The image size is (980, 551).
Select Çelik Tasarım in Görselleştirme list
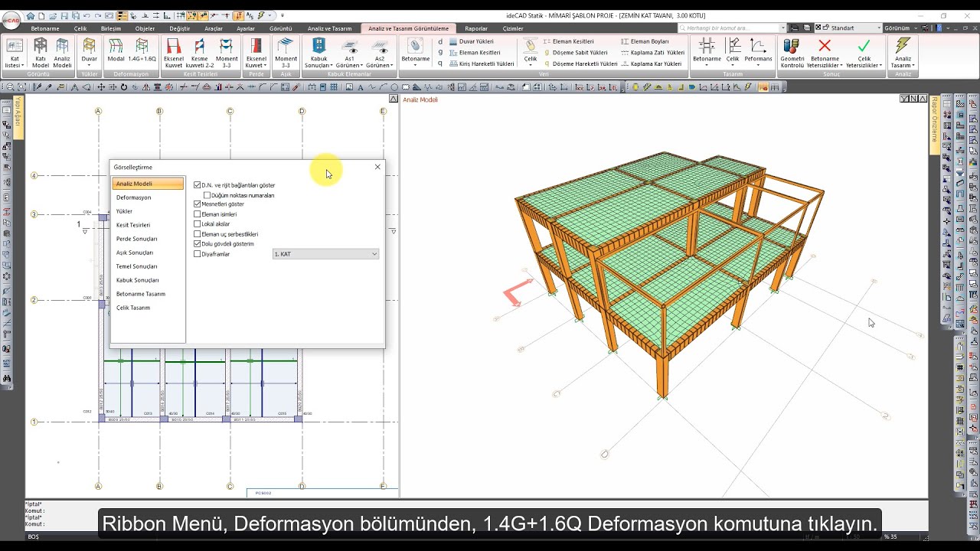tap(148, 308)
